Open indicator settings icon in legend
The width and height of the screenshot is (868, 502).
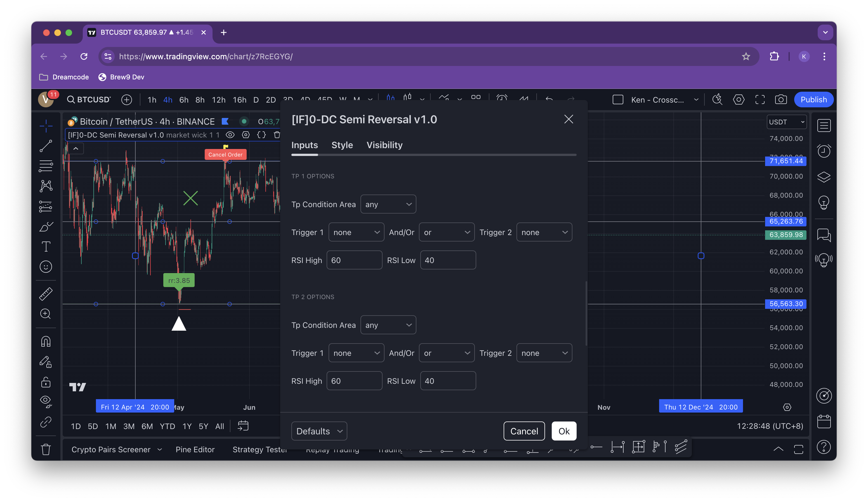click(246, 135)
